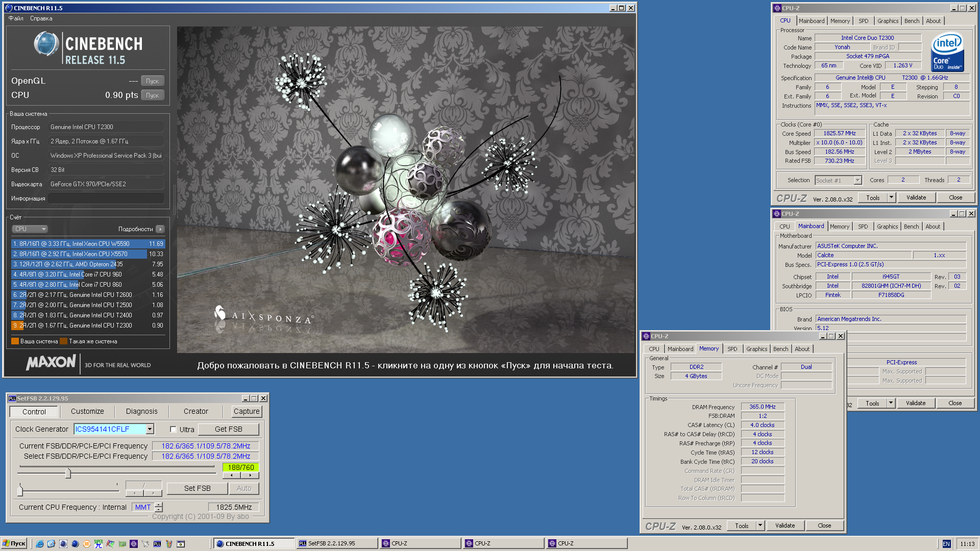Click the panel resize grip beside render view
The height and width of the screenshot is (551, 980).
point(174,199)
